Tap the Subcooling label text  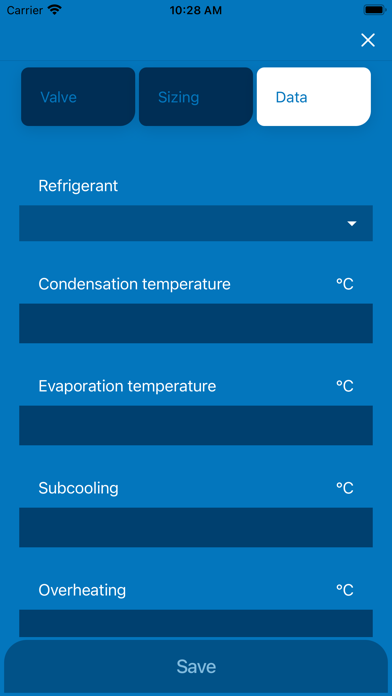(78, 488)
